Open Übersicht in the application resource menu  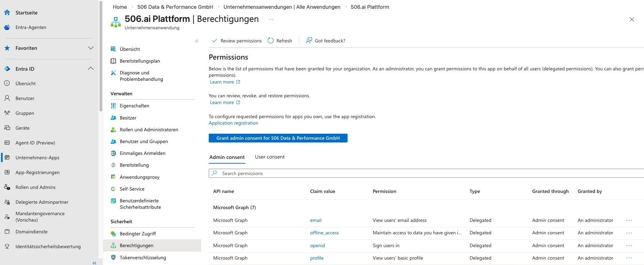(x=130, y=49)
